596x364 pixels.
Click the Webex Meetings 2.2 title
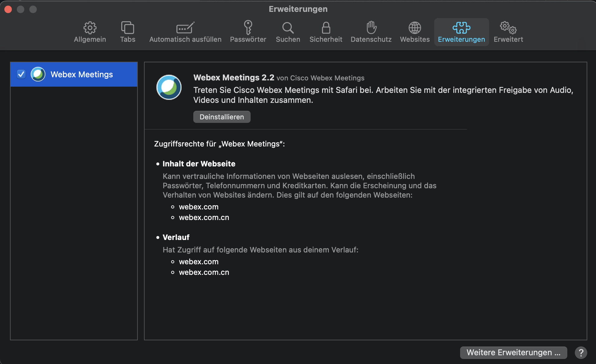tap(234, 77)
